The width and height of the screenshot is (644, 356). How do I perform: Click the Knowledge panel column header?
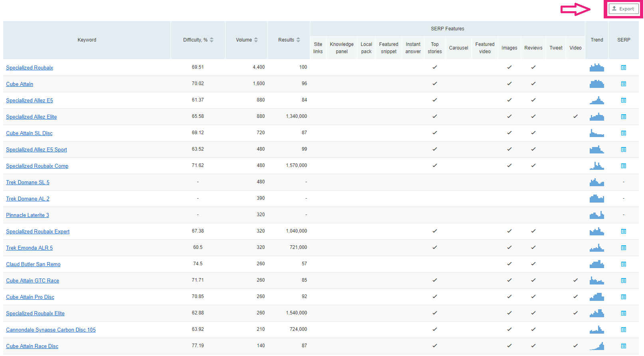point(342,48)
